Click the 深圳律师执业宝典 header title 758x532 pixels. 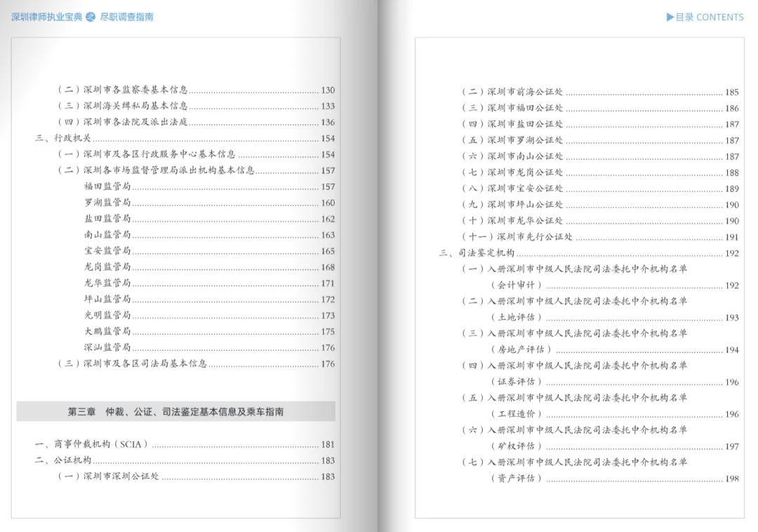47,17
